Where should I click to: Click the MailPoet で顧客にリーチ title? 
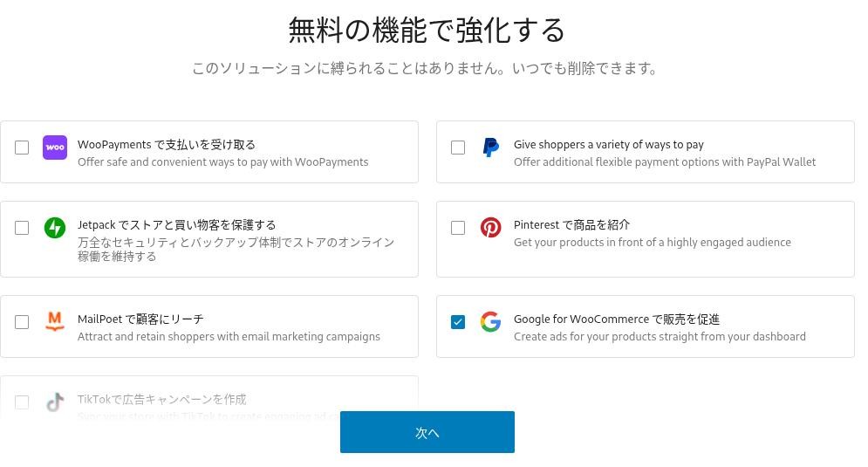140,319
